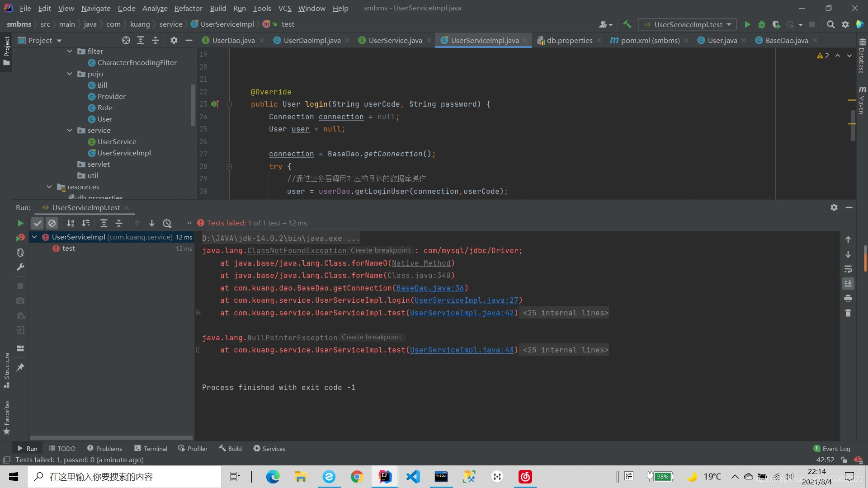Go to next highlighted warning arrow
868x488 pixels.
[849, 56]
